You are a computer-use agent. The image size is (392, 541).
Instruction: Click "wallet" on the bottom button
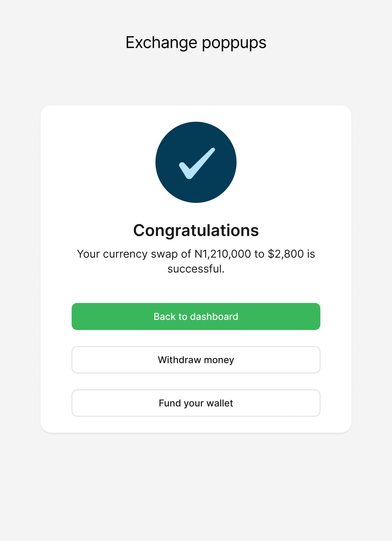tap(220, 403)
